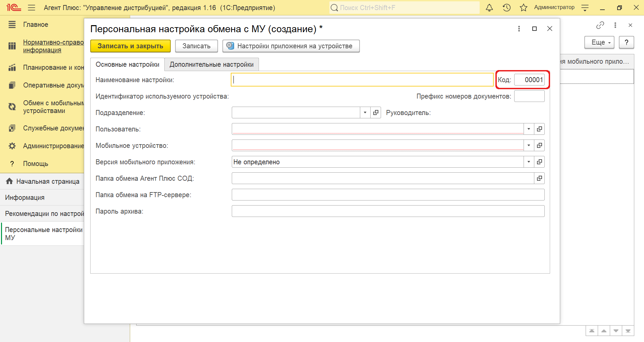Image resolution: width=644 pixels, height=342 pixels.
Task: Open the main menu hamburger icon
Action: click(32, 8)
